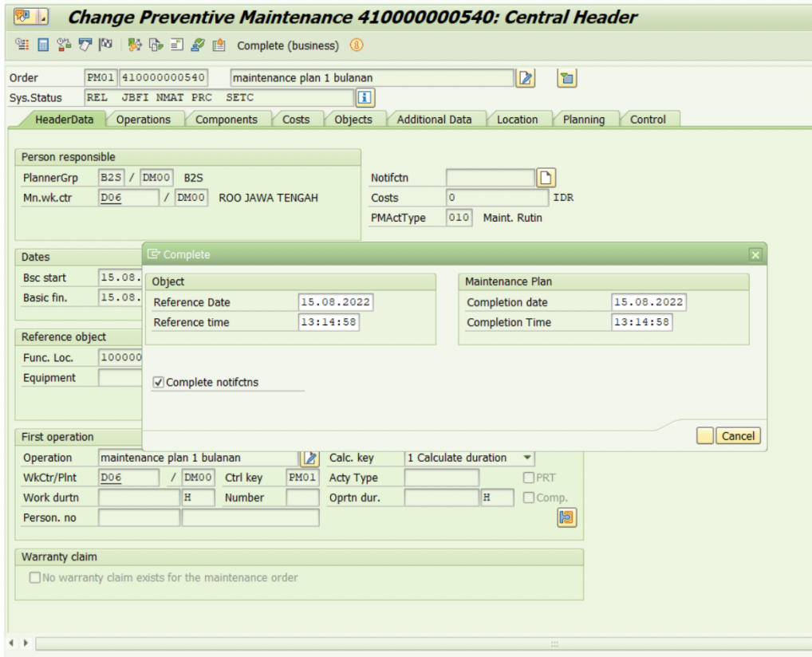Open the Components tab
Screen dimensions: 812x657
(227, 120)
